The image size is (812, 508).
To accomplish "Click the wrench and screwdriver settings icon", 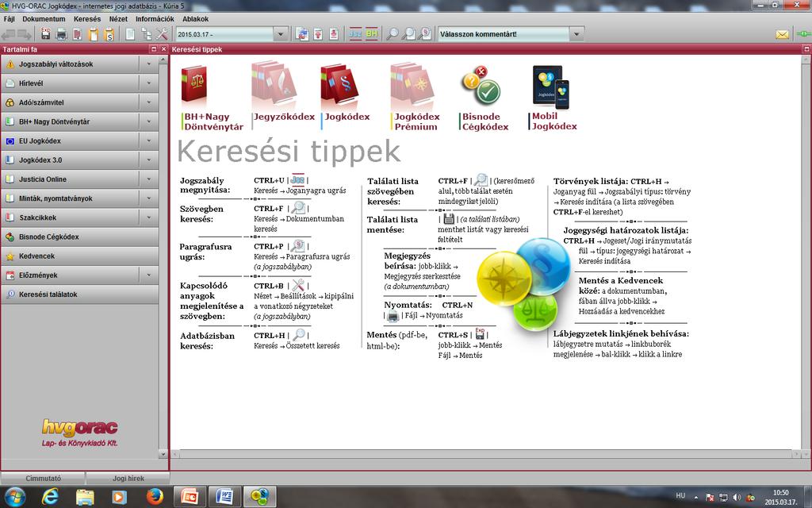I will pyautogui.click(x=162, y=34).
